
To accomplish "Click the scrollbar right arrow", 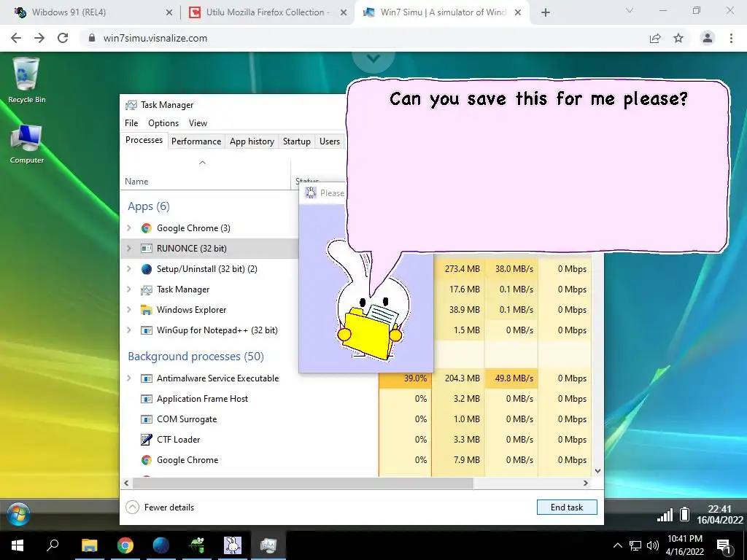I will pyautogui.click(x=586, y=483).
